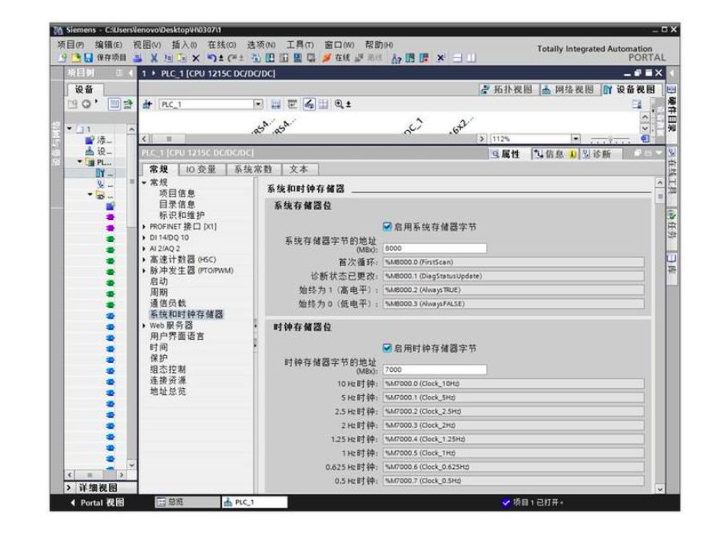727x539 pixels.
Task: Switch to 网络视图 network view
Action: pyautogui.click(x=568, y=89)
